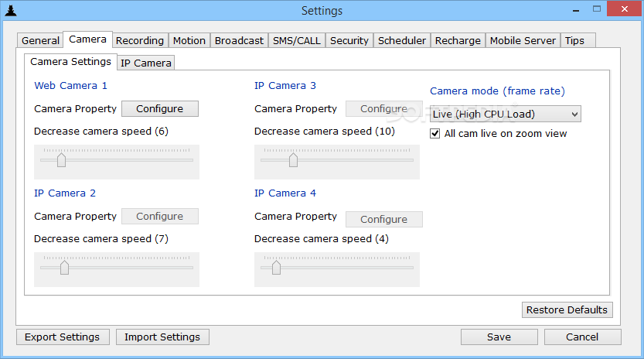Save the settings
The width and height of the screenshot is (644, 359).
499,337
